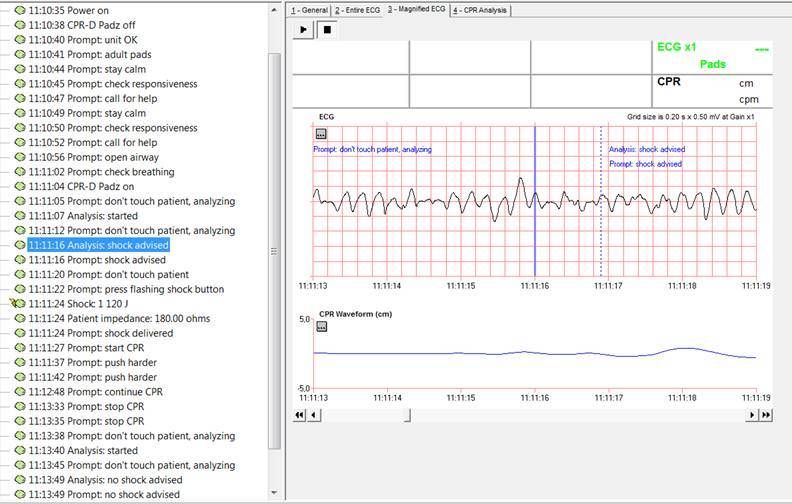
Task: Click the event list scrollbar up arrow
Action: pos(274,10)
